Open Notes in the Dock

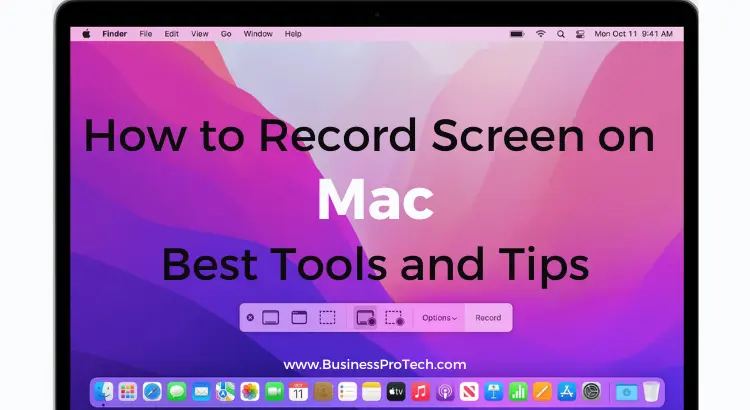371,392
